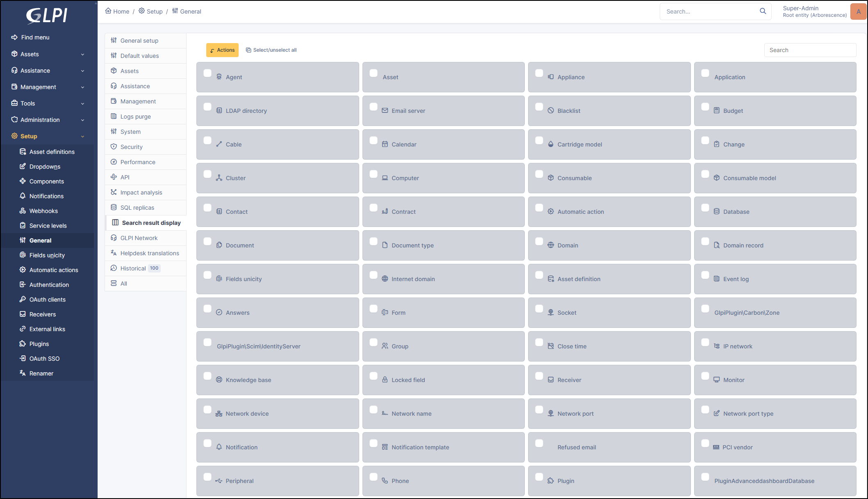
Task: Click the Notifications bell icon in sidebar
Action: [23, 196]
